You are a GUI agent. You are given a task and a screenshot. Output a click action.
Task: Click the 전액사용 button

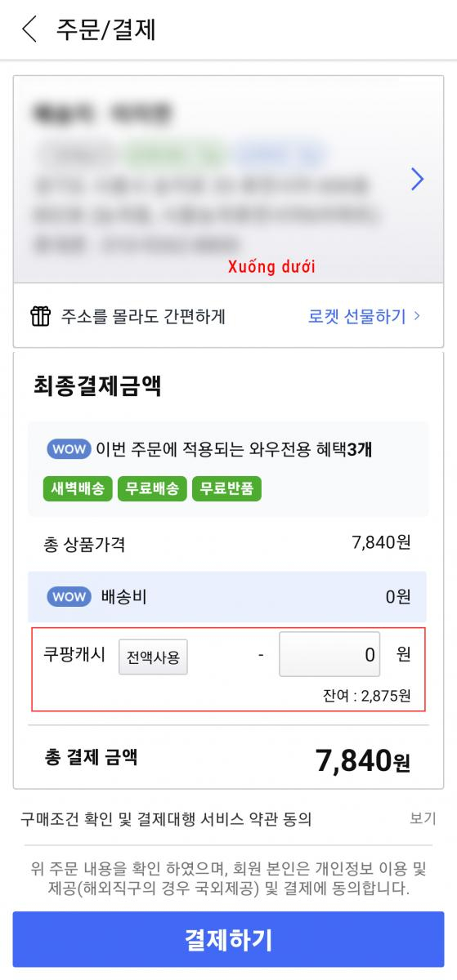(153, 656)
